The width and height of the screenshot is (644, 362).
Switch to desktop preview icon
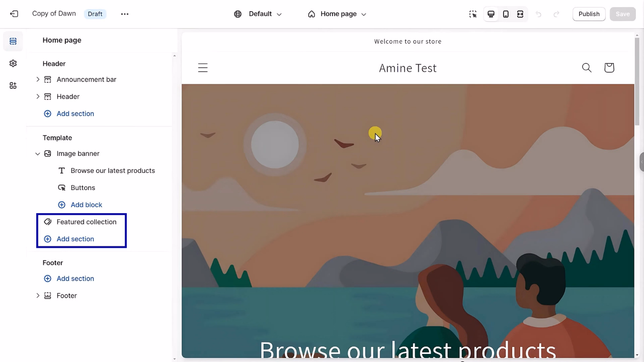tap(491, 14)
